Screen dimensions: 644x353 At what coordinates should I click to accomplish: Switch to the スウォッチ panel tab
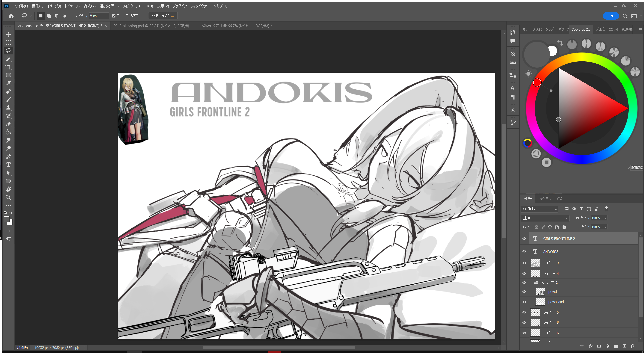(537, 29)
